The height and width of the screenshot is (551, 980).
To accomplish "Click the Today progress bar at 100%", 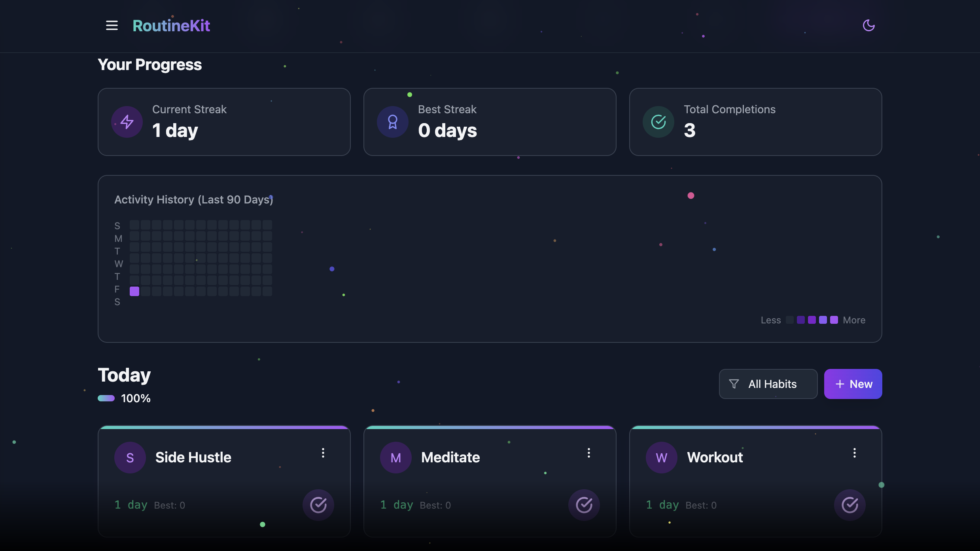I will (x=106, y=398).
